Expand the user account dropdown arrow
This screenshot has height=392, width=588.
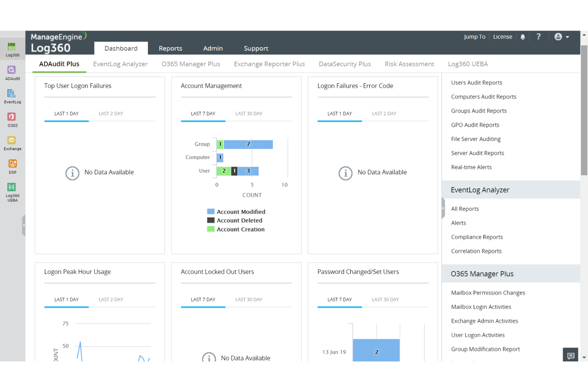tap(567, 37)
